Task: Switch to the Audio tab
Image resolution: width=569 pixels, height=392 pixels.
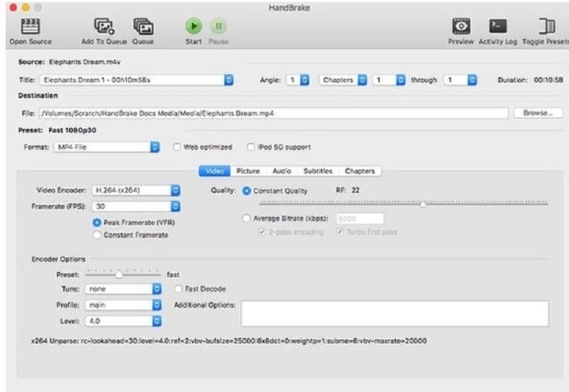Action: click(x=282, y=171)
